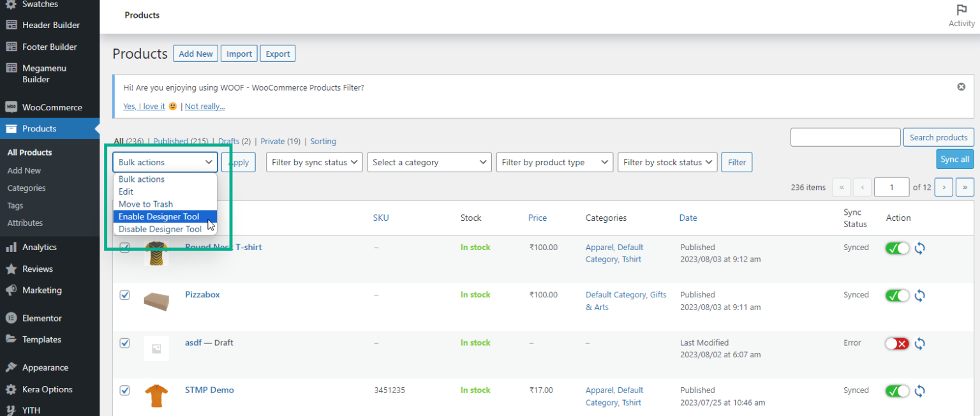Open the Templates section
Screen dimensions: 980x416
[x=40, y=339]
